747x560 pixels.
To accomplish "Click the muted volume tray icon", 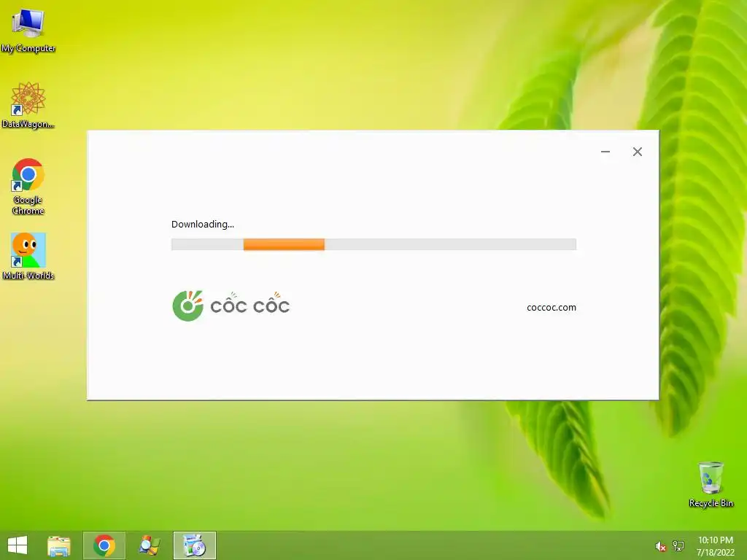I will tap(660, 547).
